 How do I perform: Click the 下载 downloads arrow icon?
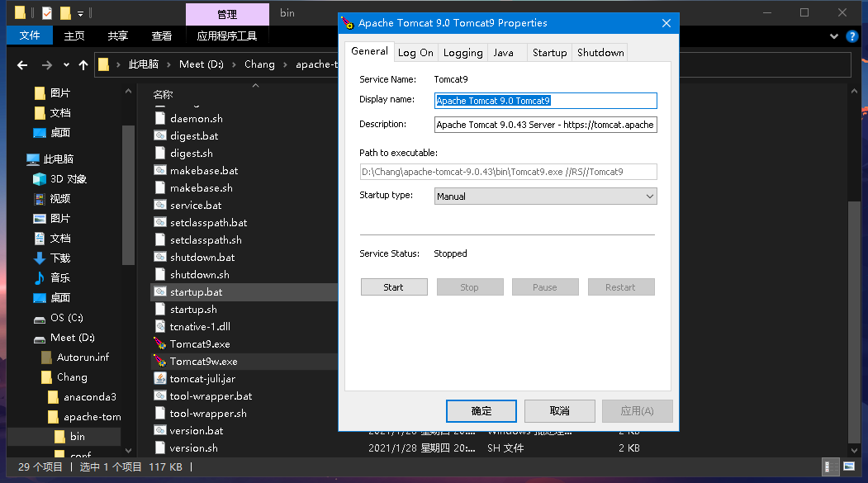pyautogui.click(x=40, y=258)
